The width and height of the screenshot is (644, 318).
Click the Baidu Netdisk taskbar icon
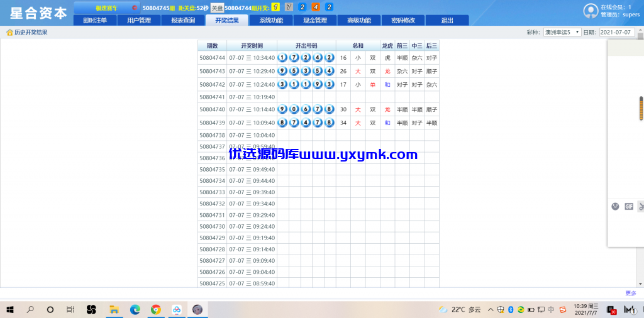pyautogui.click(x=177, y=309)
